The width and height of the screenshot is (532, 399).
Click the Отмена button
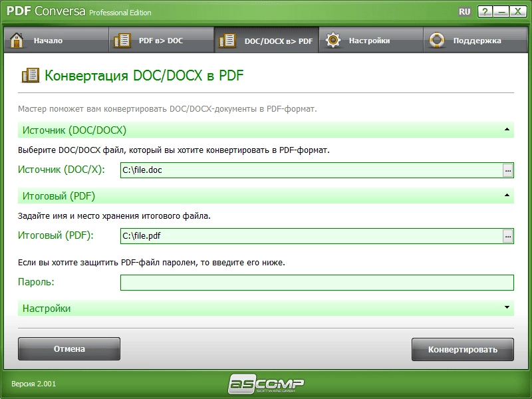coord(69,348)
